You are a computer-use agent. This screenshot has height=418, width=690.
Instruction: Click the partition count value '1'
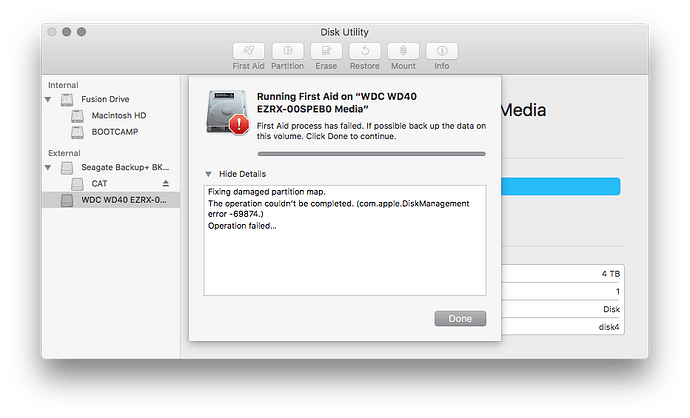tap(618, 292)
